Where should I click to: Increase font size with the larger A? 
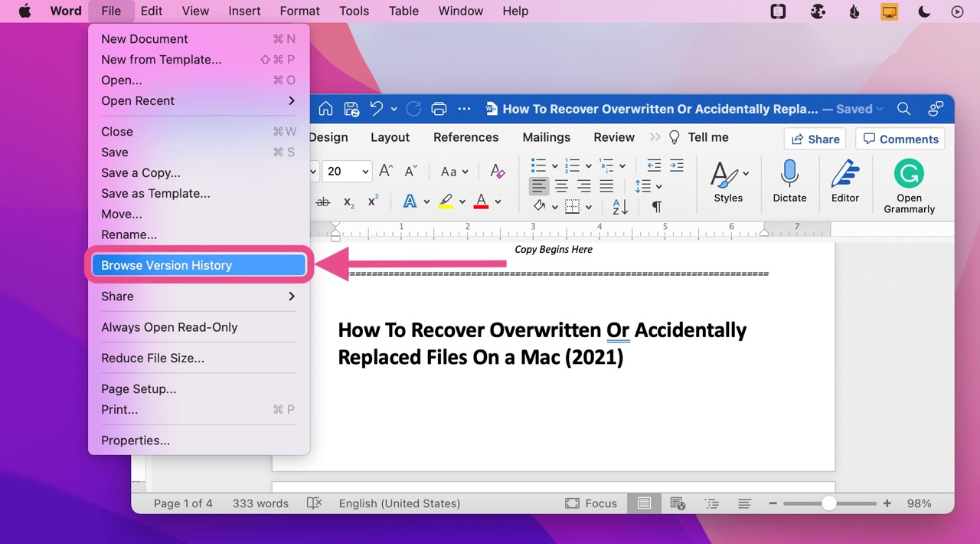click(x=386, y=171)
